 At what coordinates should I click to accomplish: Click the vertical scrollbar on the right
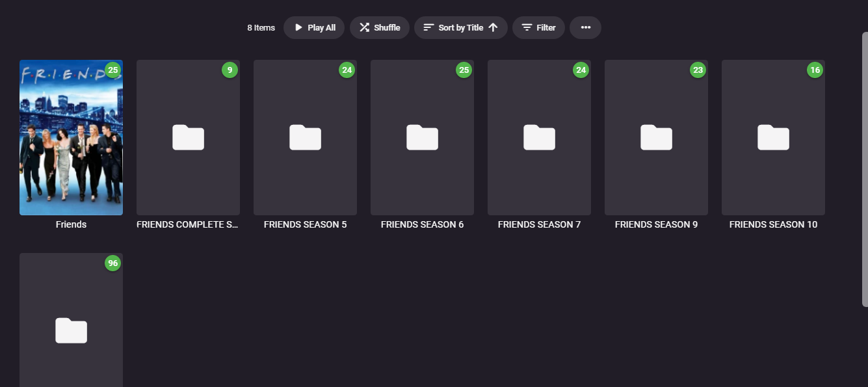pos(865,169)
